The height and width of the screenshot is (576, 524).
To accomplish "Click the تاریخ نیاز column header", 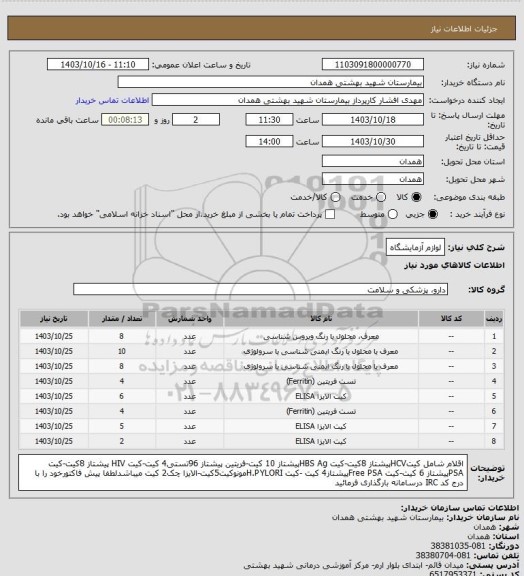I will coord(54,319).
